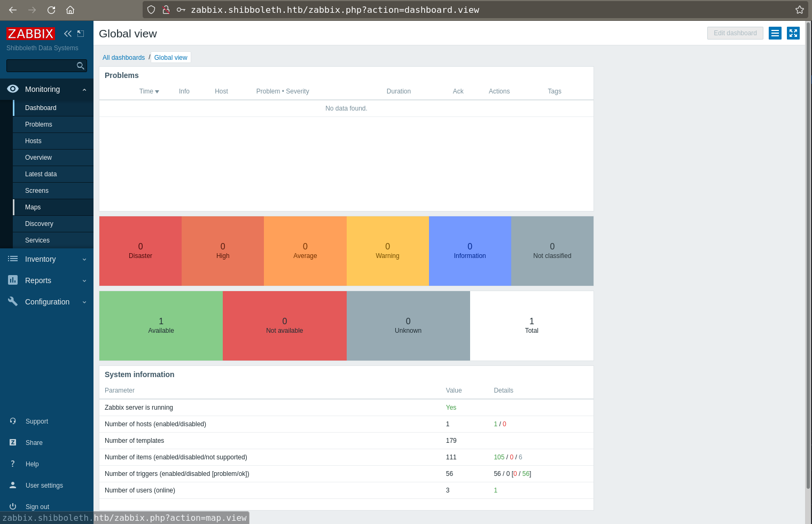Bookmark this page with star icon

[799, 10]
